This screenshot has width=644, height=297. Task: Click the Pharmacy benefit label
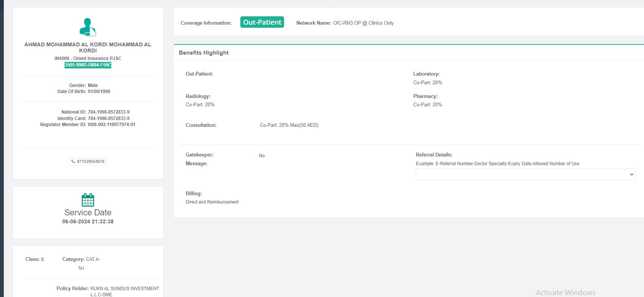click(x=425, y=96)
